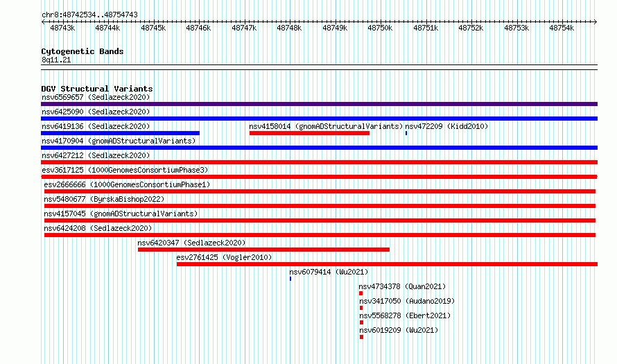This screenshot has height=364, width=617.
Task: Click the 48743k ruler tick label
Action: point(62,28)
